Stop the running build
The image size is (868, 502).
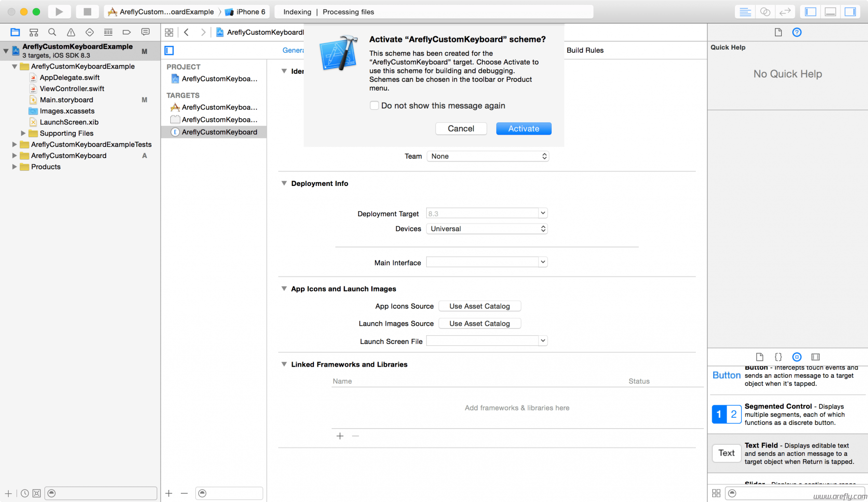(x=87, y=12)
